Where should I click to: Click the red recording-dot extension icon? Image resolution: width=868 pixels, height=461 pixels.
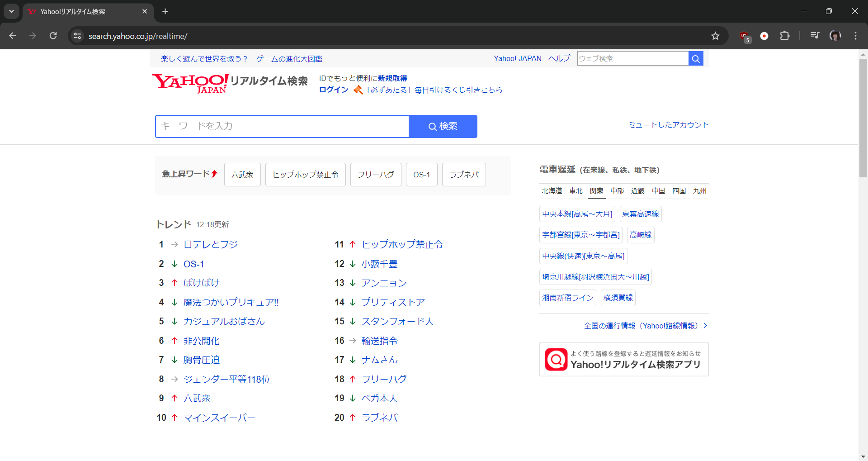click(x=764, y=36)
